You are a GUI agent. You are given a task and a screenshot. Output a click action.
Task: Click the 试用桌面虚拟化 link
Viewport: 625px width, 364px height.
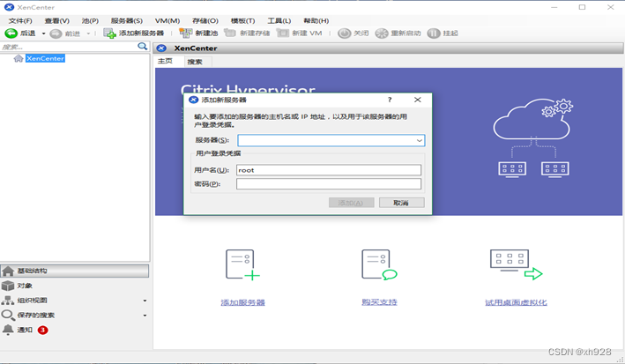(517, 302)
